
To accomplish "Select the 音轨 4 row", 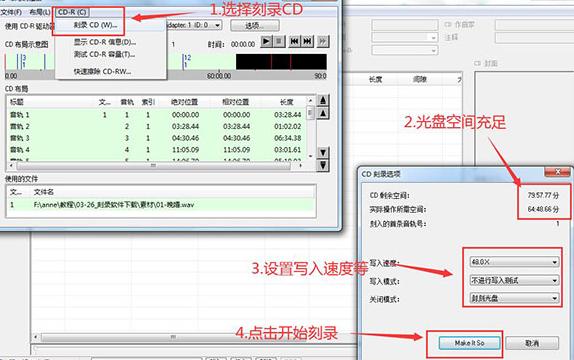I will [x=157, y=150].
